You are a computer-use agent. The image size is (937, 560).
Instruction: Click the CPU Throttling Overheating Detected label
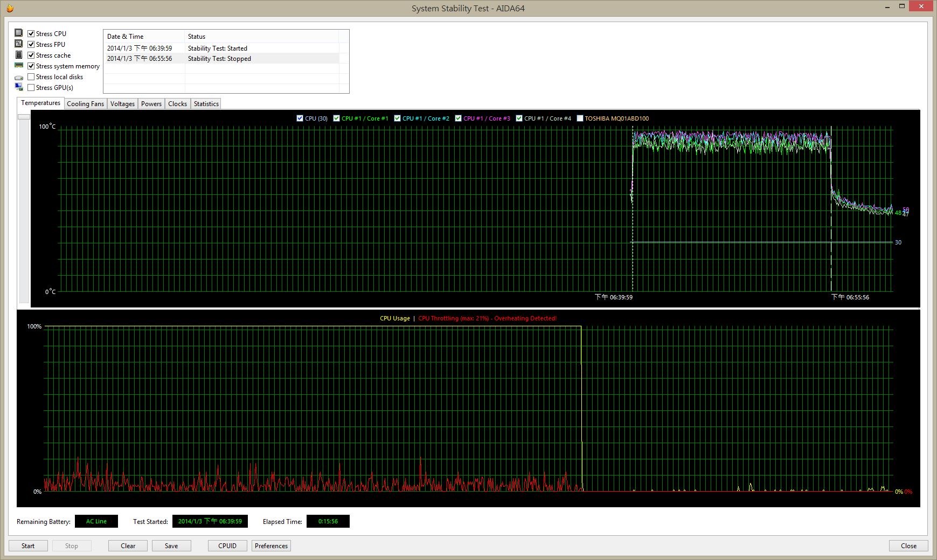(x=487, y=318)
